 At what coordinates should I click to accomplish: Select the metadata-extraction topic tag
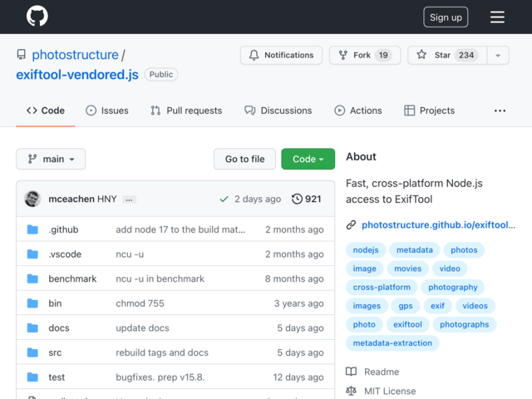coord(392,343)
